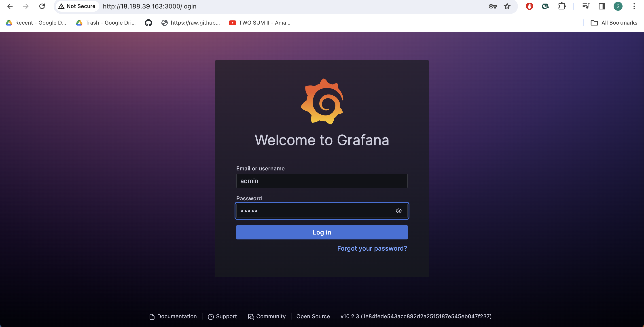
Task: Toggle the browser side panel
Action: coord(602,6)
